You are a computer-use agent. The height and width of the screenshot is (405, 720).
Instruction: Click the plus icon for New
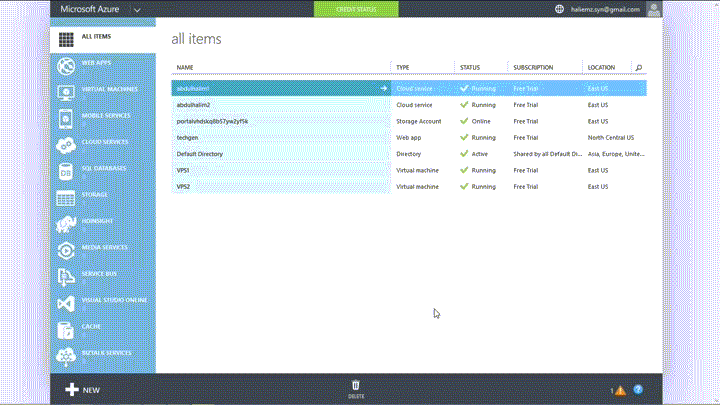click(x=72, y=390)
